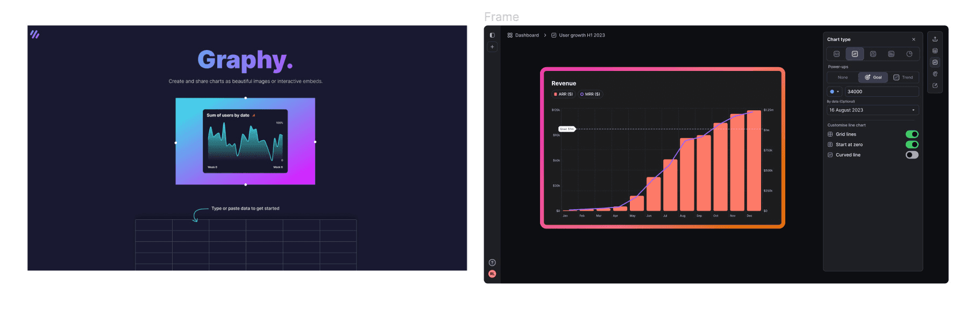Enable the Curved line toggle
The height and width of the screenshot is (315, 980).
912,155
